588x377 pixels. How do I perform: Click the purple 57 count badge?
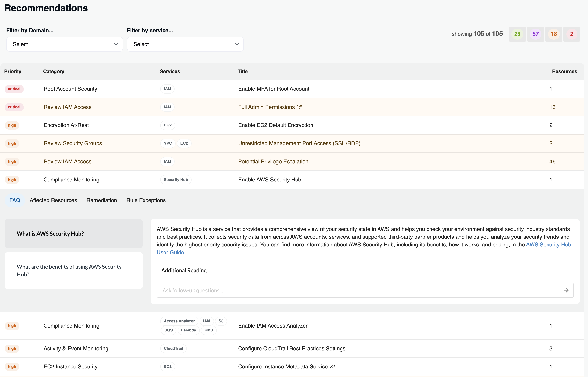[536, 34]
